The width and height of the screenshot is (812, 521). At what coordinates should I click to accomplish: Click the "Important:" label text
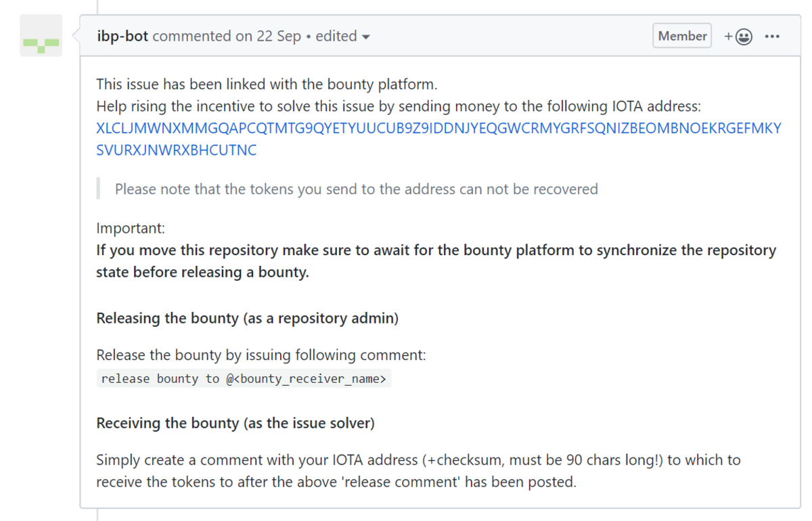click(x=131, y=228)
